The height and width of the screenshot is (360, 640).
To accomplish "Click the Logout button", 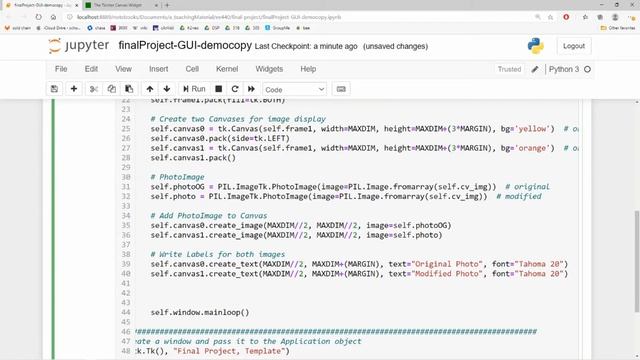I will tap(574, 46).
